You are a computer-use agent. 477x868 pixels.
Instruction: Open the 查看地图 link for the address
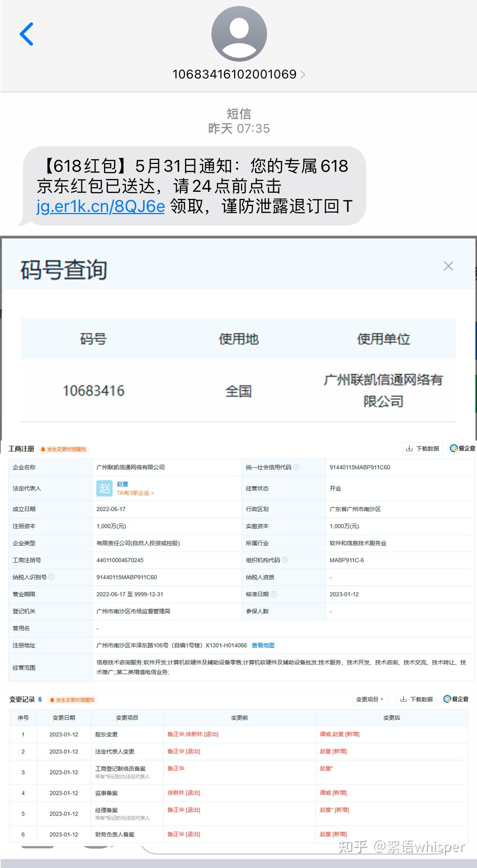(x=263, y=645)
